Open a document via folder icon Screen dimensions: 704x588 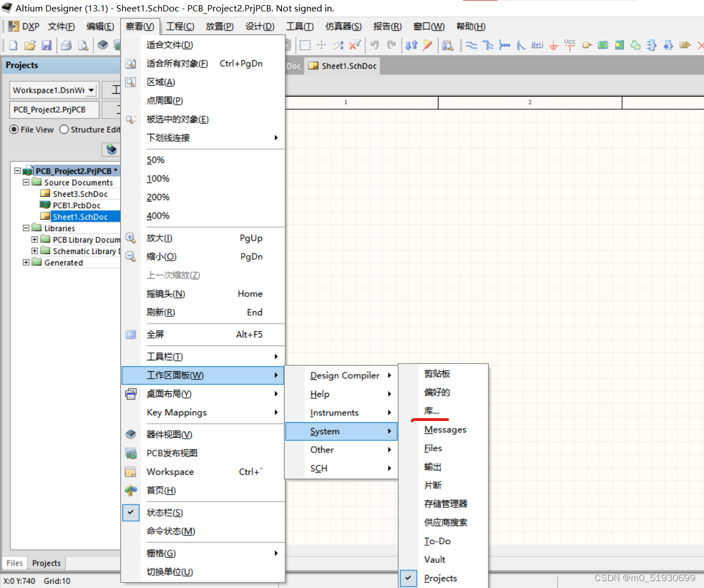(x=30, y=45)
